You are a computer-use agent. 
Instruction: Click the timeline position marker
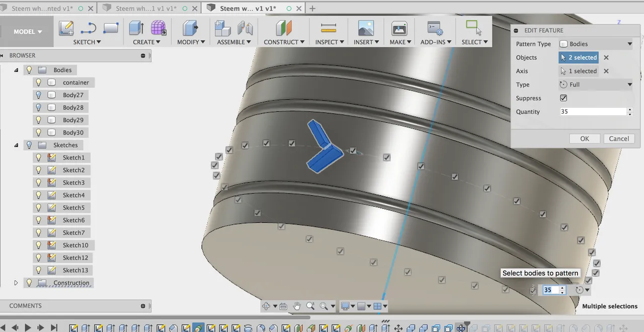click(467, 324)
